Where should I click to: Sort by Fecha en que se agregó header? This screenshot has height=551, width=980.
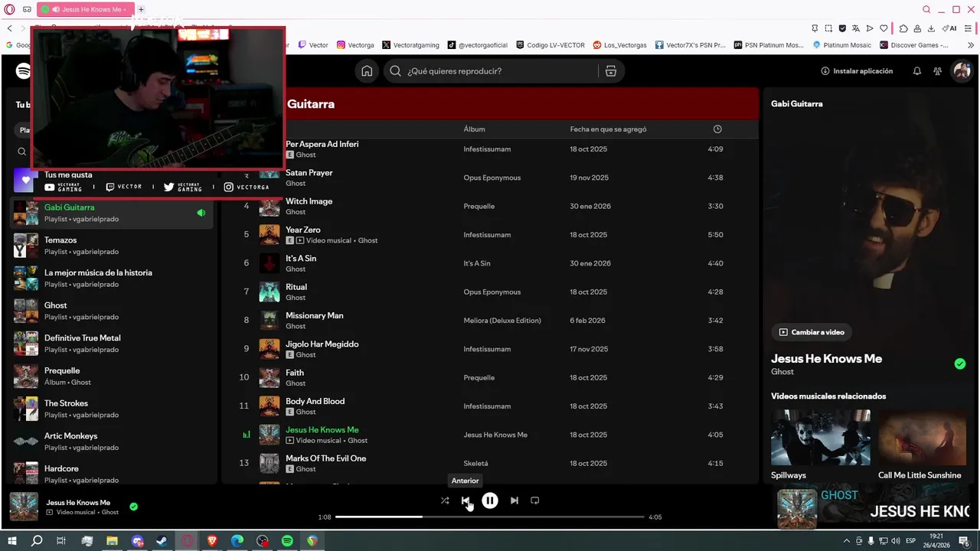pos(608,129)
